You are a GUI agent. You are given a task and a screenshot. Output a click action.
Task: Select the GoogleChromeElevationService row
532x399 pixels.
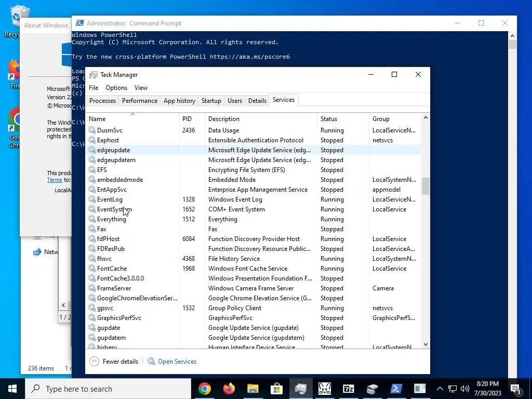point(254,298)
